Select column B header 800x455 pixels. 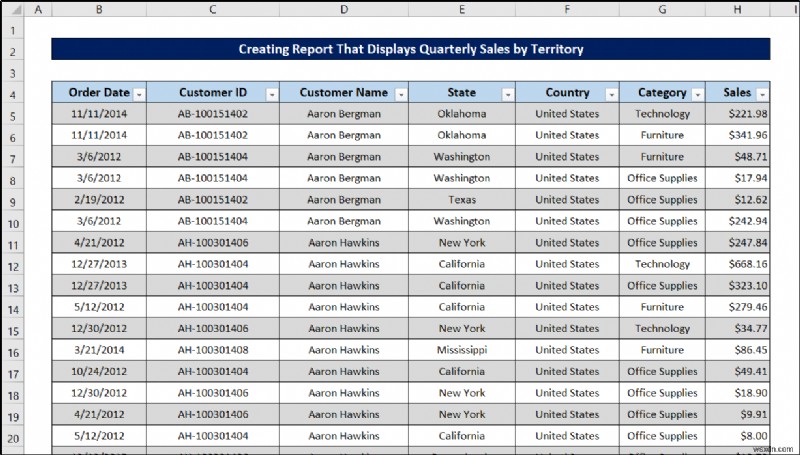(99, 9)
